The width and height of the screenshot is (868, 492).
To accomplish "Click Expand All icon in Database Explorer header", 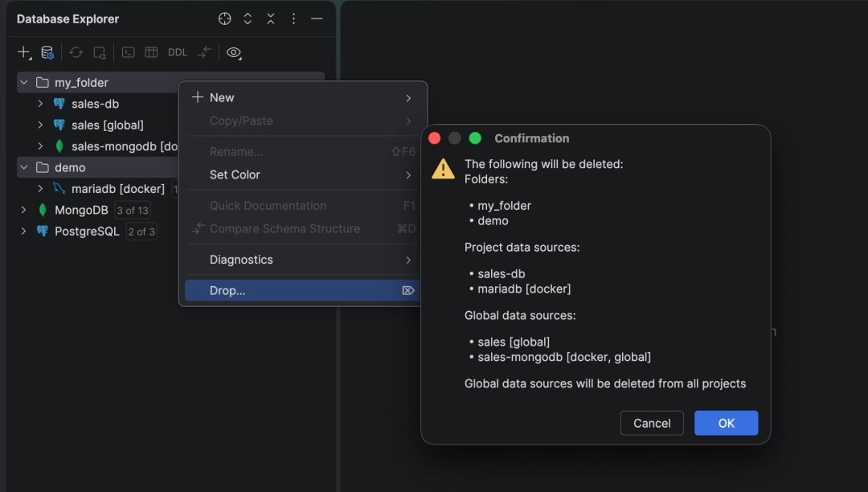I will click(248, 18).
